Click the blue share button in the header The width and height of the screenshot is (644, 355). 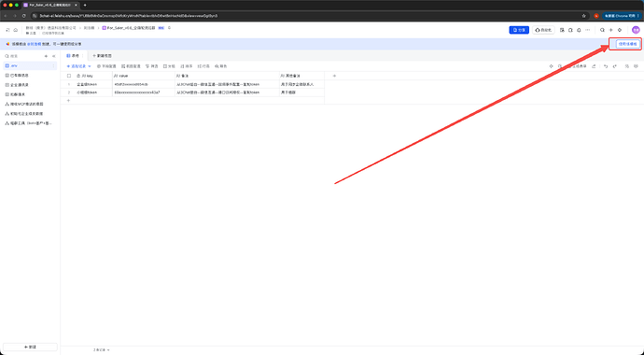pos(519,30)
